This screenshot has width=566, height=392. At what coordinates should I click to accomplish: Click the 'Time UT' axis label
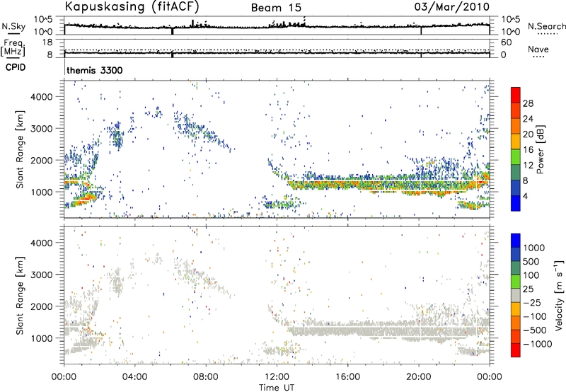(277, 388)
